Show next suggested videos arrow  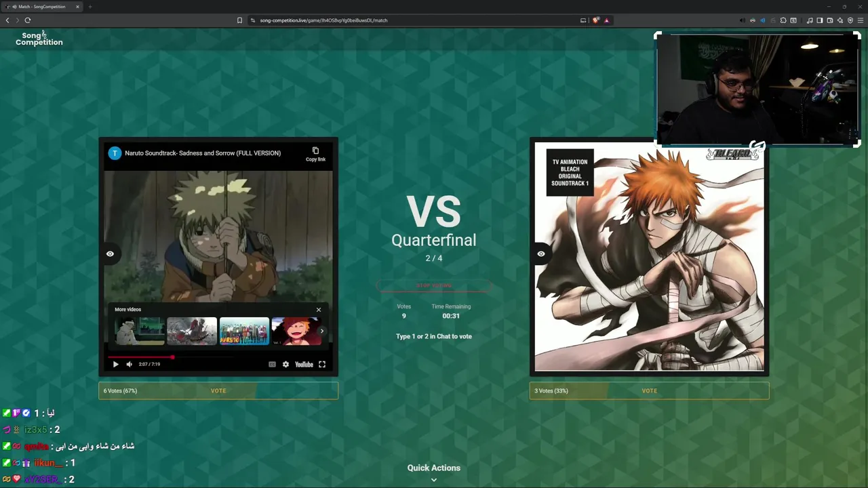coord(322,331)
